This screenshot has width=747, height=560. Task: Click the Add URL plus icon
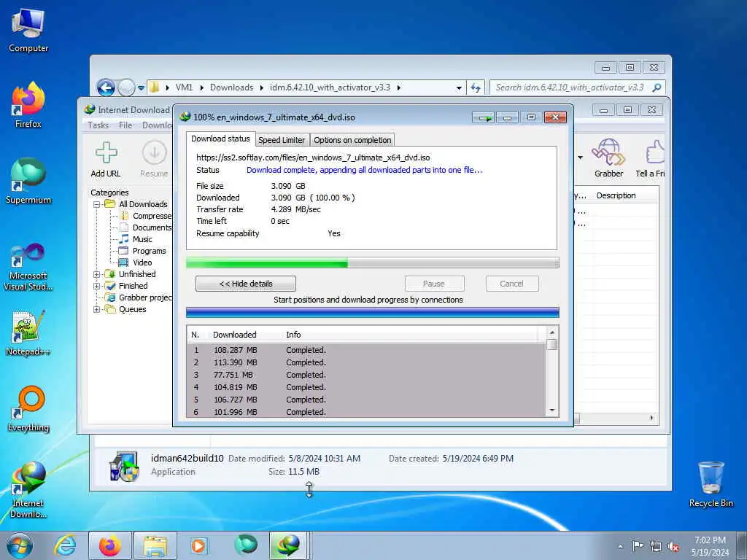(107, 153)
